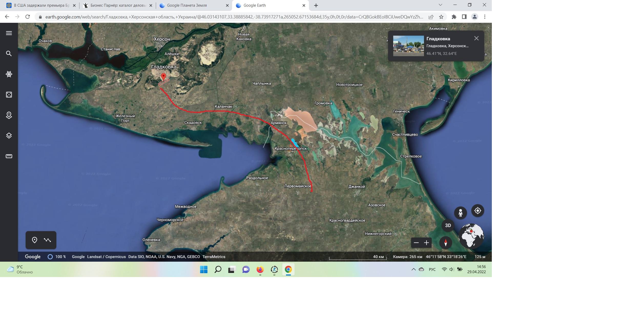
Task: Zoom in with the plus button
Action: coord(427,243)
